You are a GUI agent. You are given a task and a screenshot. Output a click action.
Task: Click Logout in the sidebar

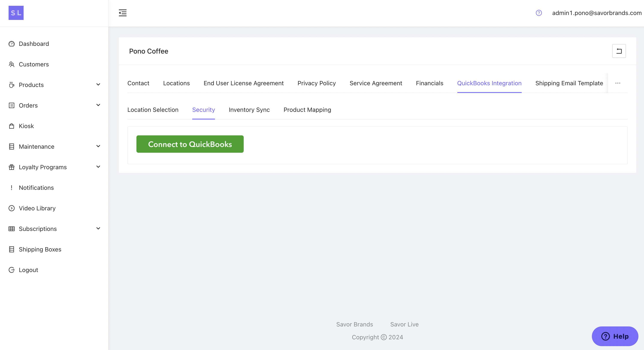pos(28,270)
